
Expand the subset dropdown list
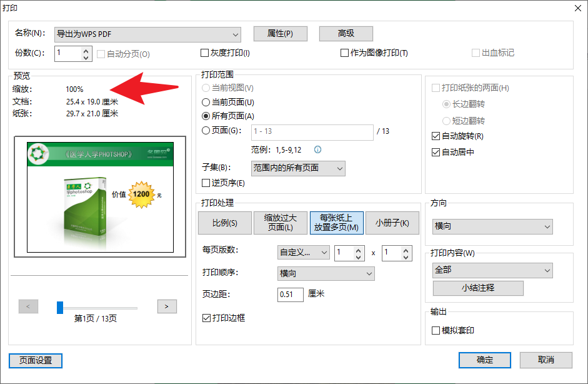point(339,168)
